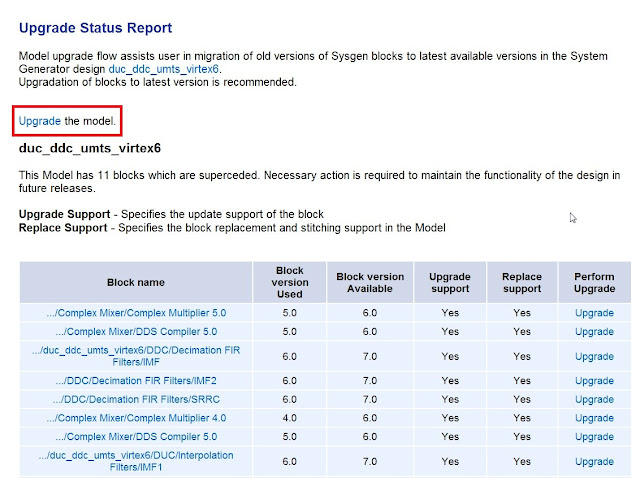Click Upgrade in the Complex Multiplier 4.0 row
Image resolution: width=640 pixels, height=478 pixels.
[594, 418]
